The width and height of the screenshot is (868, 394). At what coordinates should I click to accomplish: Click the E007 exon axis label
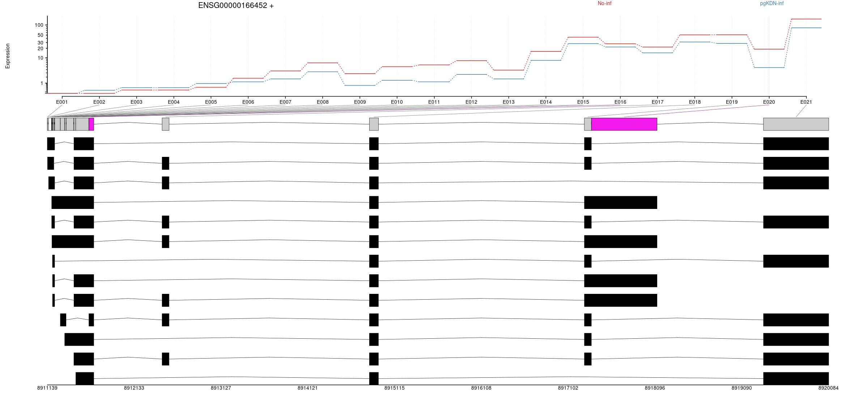point(285,102)
